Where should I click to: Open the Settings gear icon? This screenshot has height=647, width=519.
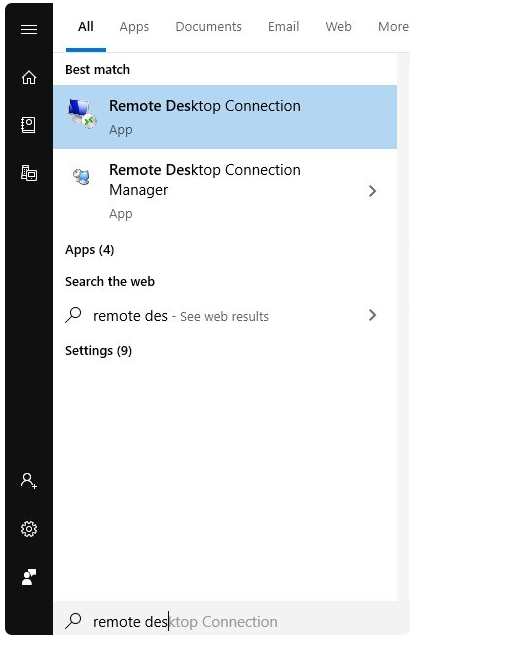click(29, 529)
